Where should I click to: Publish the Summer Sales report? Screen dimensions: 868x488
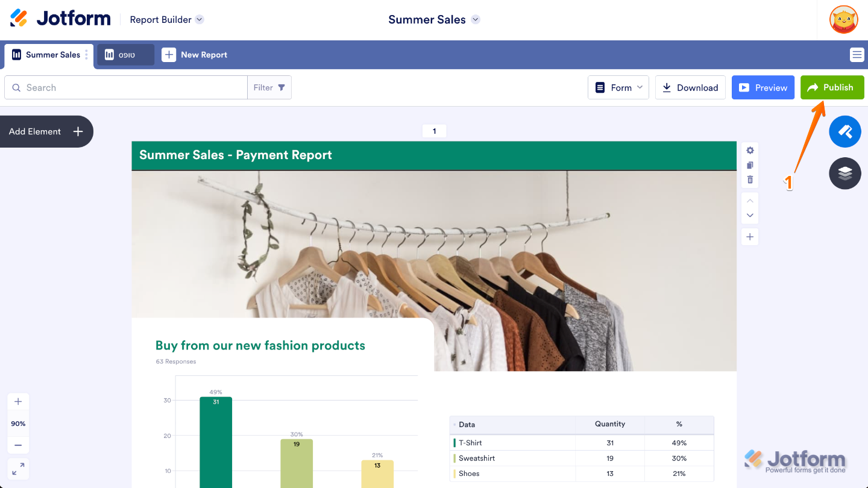832,87
